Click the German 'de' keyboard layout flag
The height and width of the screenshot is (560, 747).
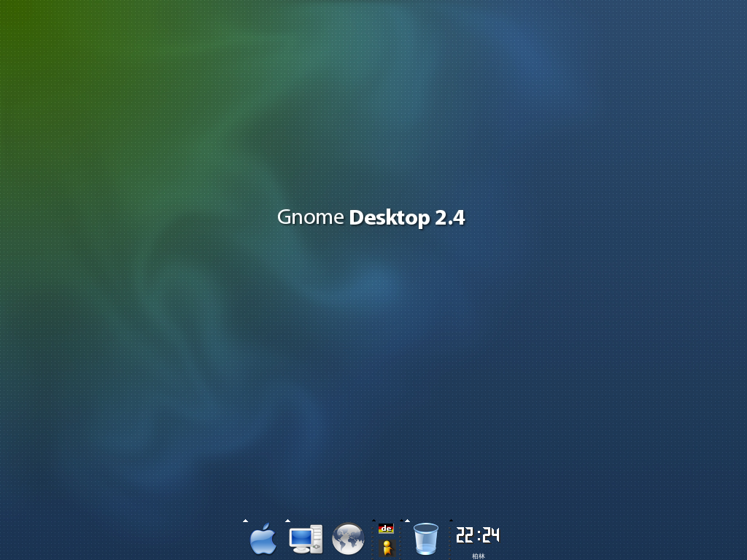click(386, 529)
